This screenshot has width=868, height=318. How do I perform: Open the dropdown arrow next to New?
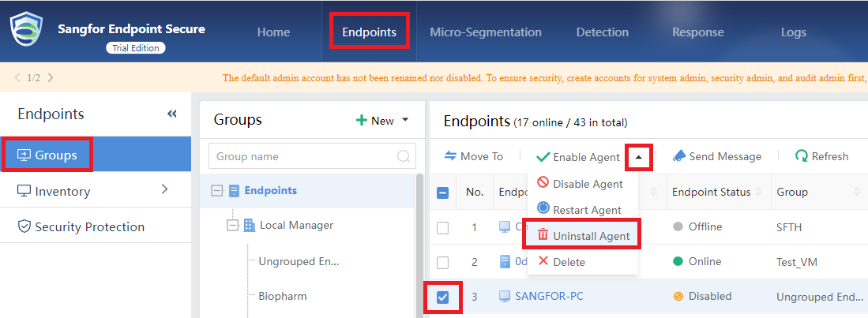(x=404, y=120)
